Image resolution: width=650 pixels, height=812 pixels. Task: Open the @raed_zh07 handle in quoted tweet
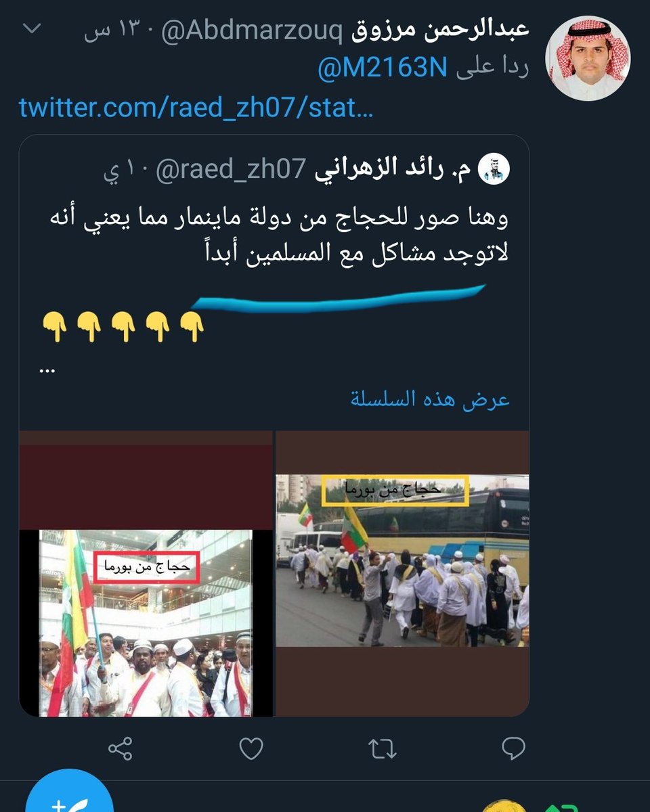[x=231, y=170]
